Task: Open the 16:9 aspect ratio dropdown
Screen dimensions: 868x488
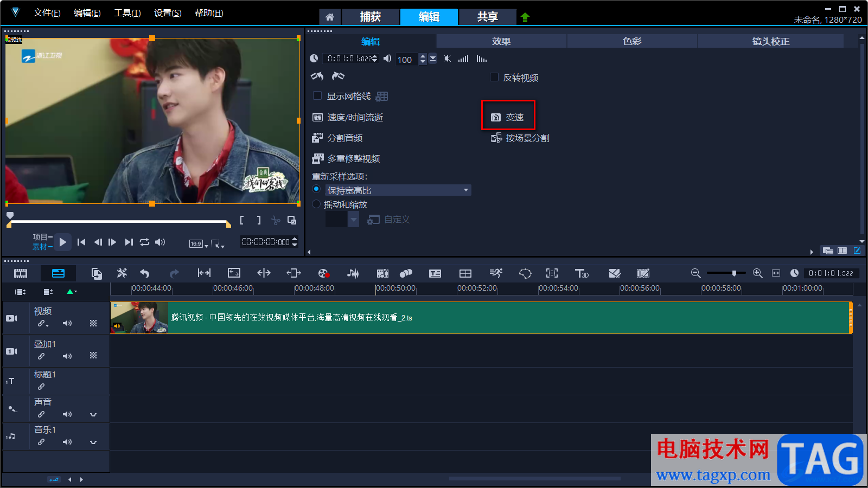Action: (x=199, y=244)
